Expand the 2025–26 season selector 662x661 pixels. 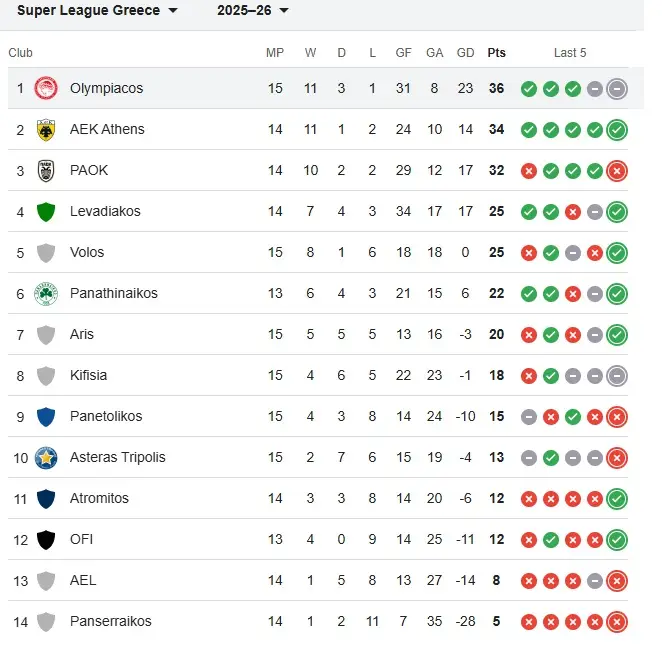[x=253, y=11]
